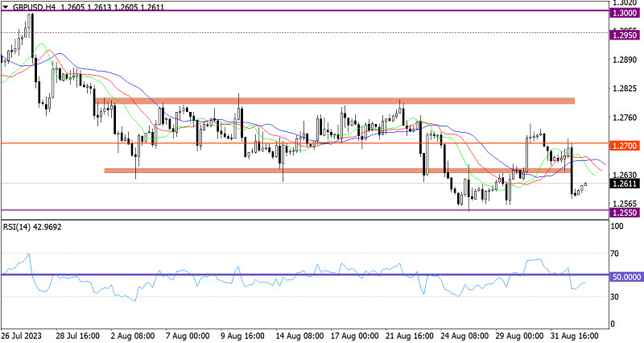Select the GBPUSD,H4 chart title text
The height and width of the screenshot is (343, 644).
[34, 7]
